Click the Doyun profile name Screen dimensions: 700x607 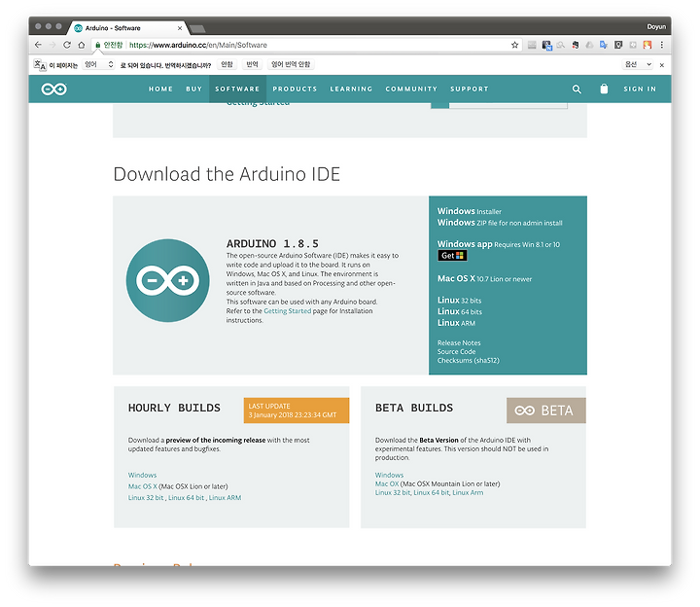click(656, 27)
